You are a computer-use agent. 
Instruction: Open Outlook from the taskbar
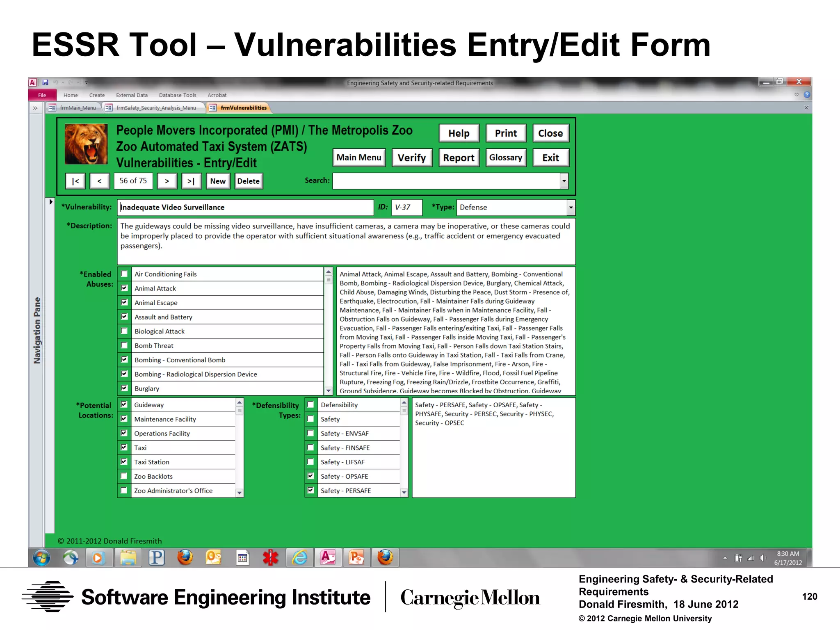[x=213, y=558]
